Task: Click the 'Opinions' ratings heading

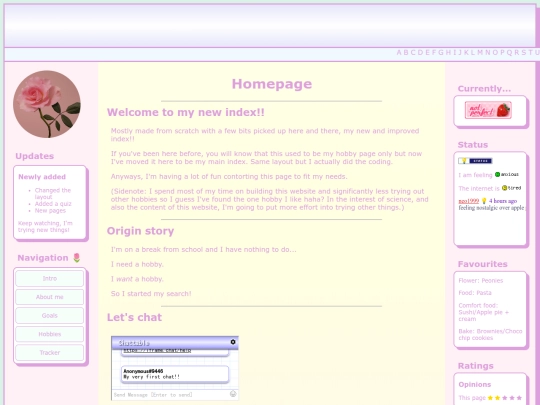Action: coord(475,384)
